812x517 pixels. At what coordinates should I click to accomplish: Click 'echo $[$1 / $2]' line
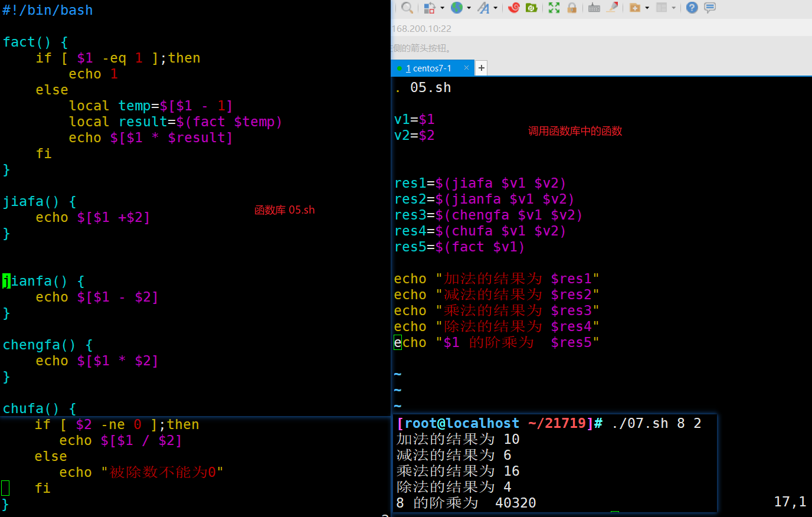(121, 440)
